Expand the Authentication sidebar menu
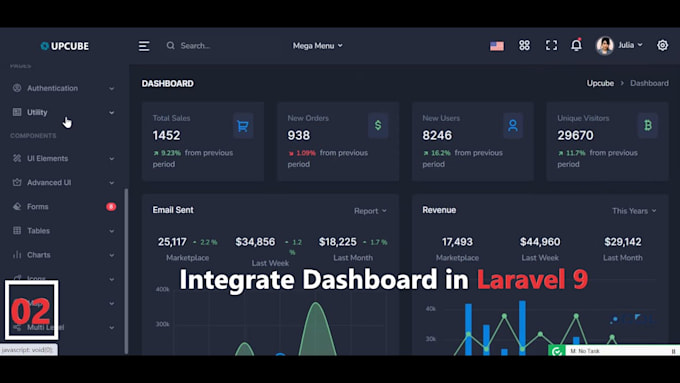 (64, 88)
